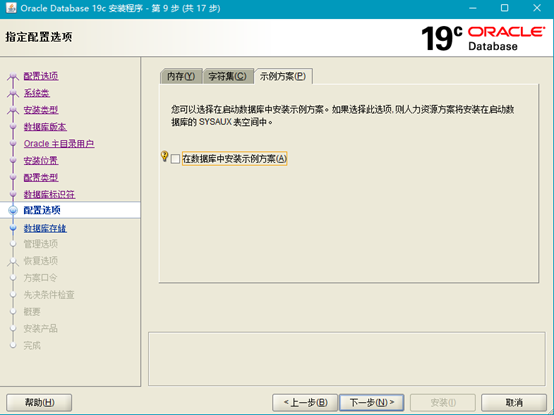
Task: Click the 完成 step text
Action: (32, 345)
